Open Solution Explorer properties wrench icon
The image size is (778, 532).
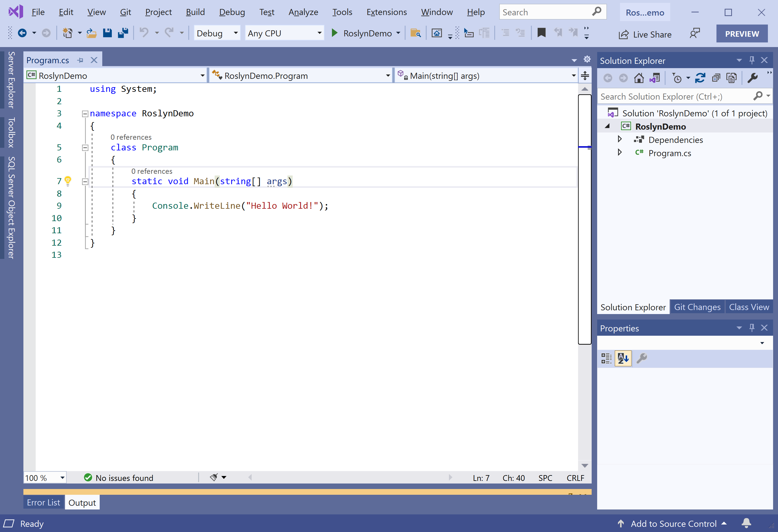pyautogui.click(x=752, y=78)
